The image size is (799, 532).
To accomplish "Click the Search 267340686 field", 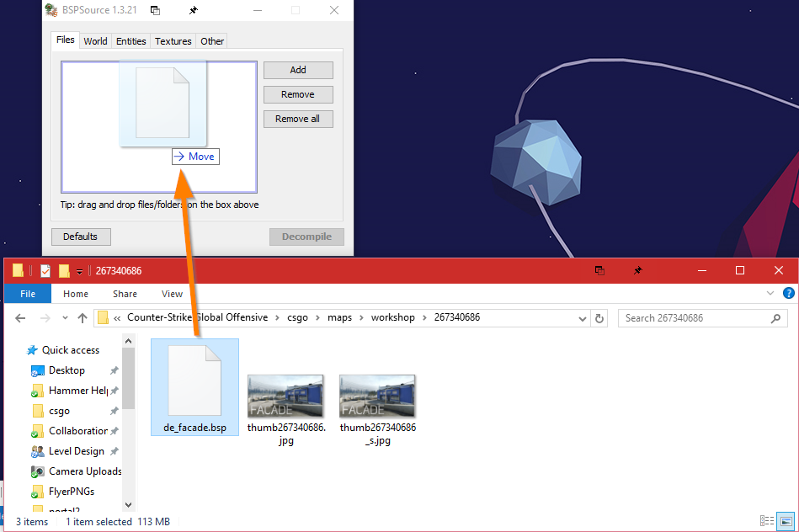I will 703,318.
